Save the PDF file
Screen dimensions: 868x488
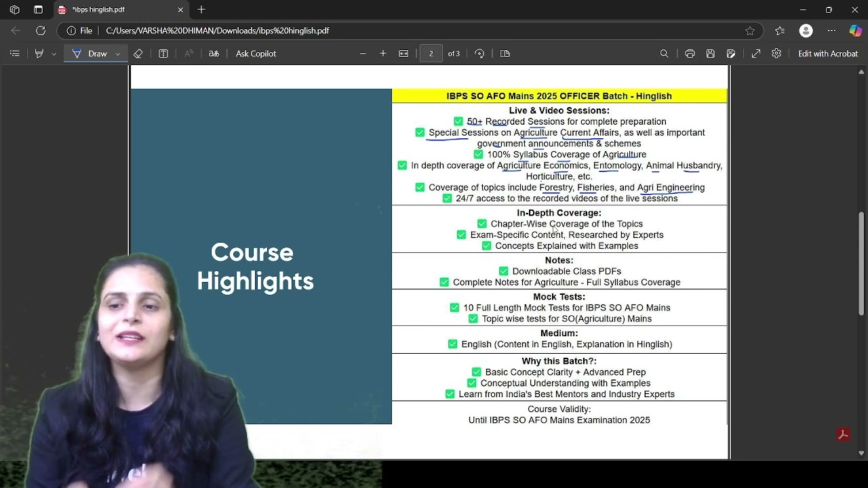point(710,54)
